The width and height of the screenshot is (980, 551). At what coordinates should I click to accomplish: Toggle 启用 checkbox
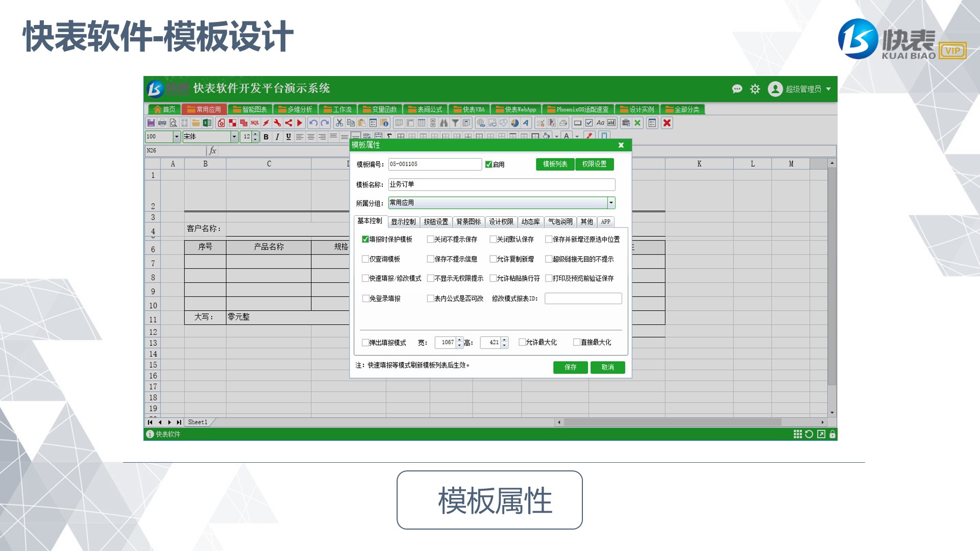[x=488, y=164]
